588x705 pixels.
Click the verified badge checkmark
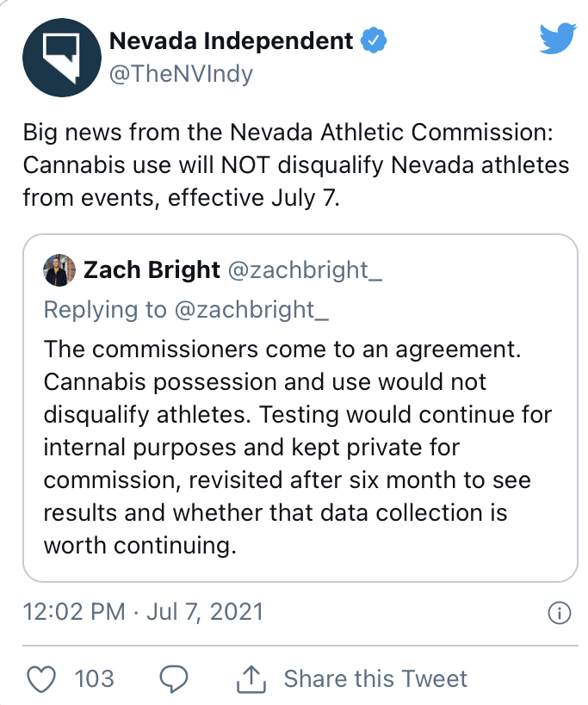(x=374, y=40)
